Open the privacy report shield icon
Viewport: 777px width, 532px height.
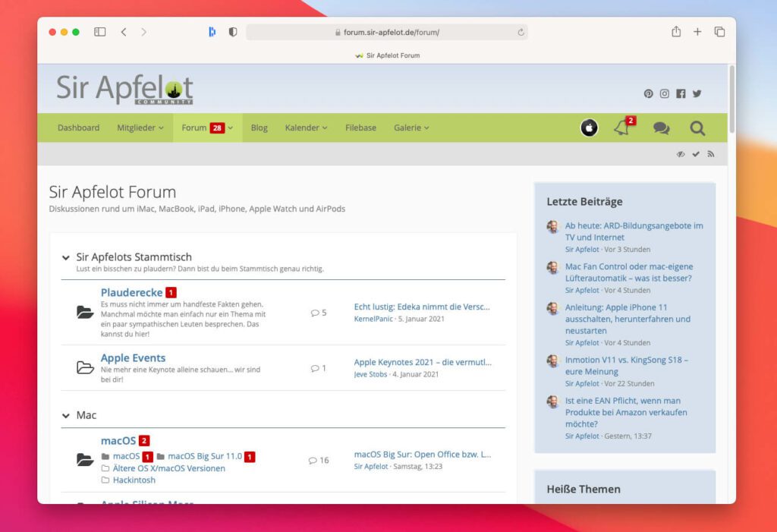(232, 32)
